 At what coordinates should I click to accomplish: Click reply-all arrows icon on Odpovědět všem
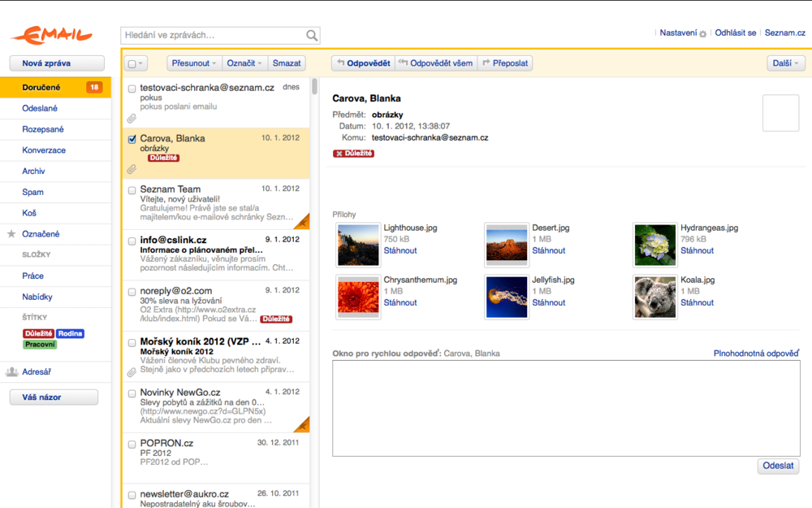click(x=403, y=63)
